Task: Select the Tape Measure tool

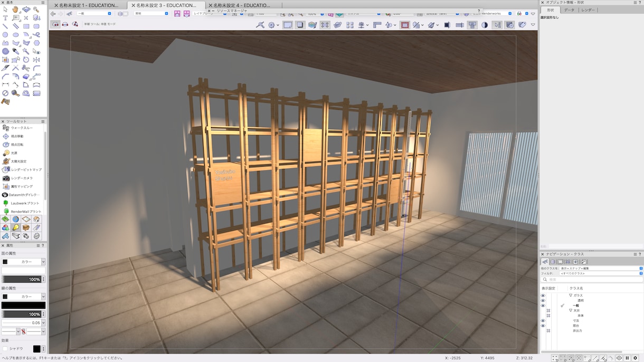Action: pyautogui.click(x=15, y=93)
